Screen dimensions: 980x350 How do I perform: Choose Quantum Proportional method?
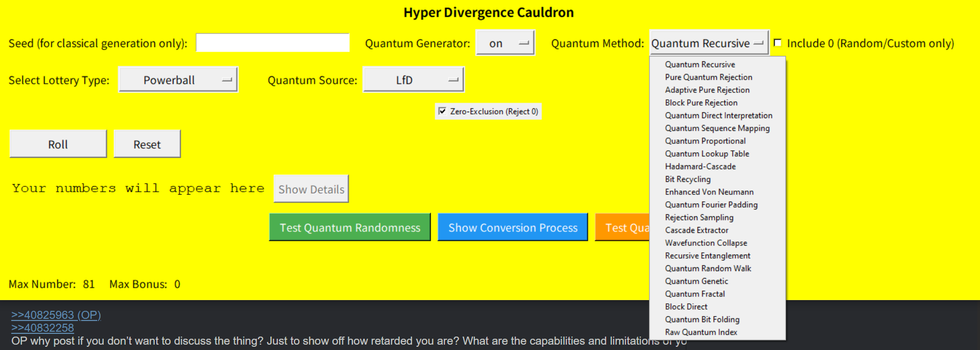click(717, 141)
